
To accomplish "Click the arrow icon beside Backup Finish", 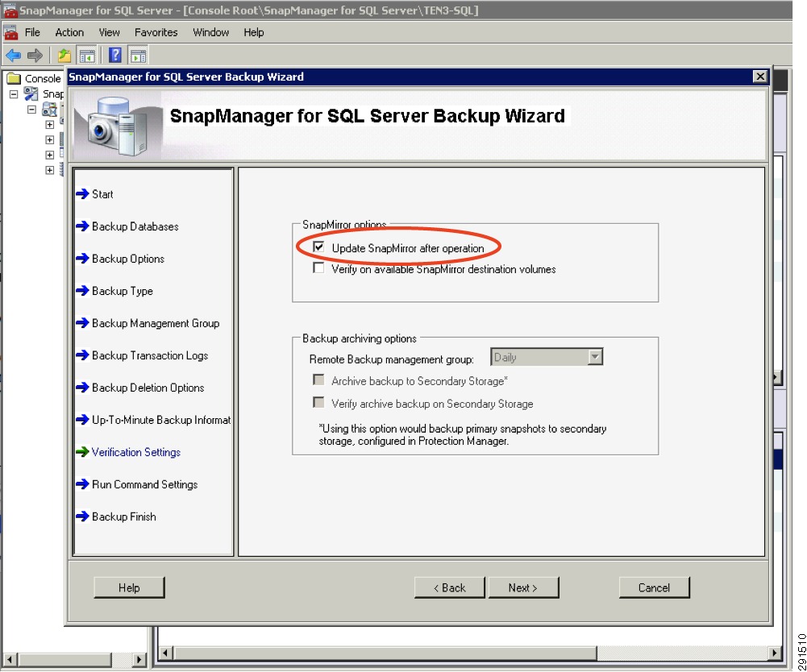I will click(x=82, y=516).
